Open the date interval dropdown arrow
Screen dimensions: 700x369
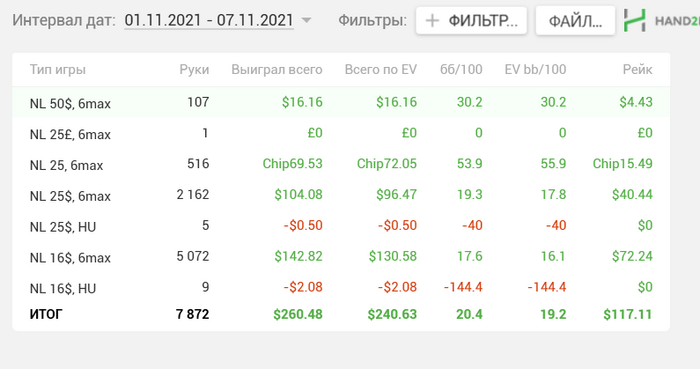[x=306, y=20]
